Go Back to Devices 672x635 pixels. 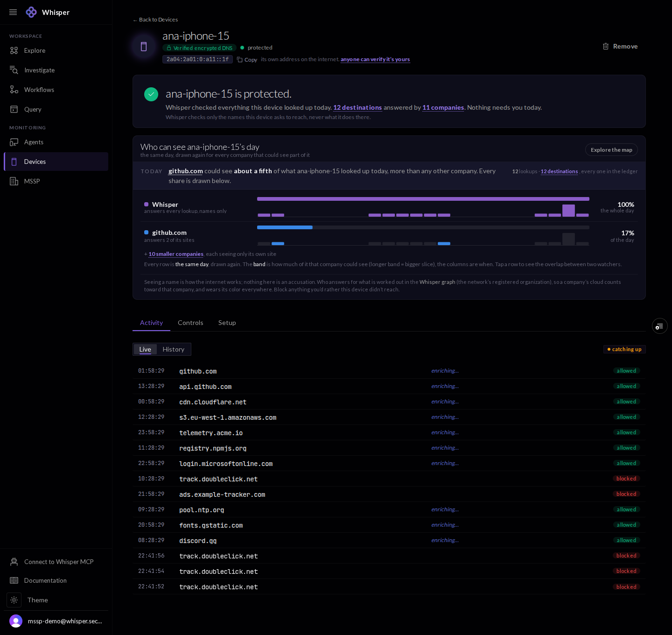[x=155, y=20]
